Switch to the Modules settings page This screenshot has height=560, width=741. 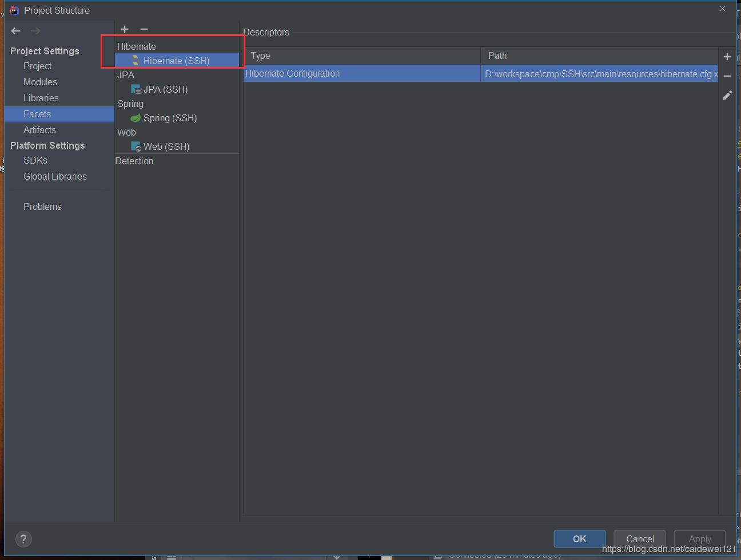pyautogui.click(x=40, y=82)
